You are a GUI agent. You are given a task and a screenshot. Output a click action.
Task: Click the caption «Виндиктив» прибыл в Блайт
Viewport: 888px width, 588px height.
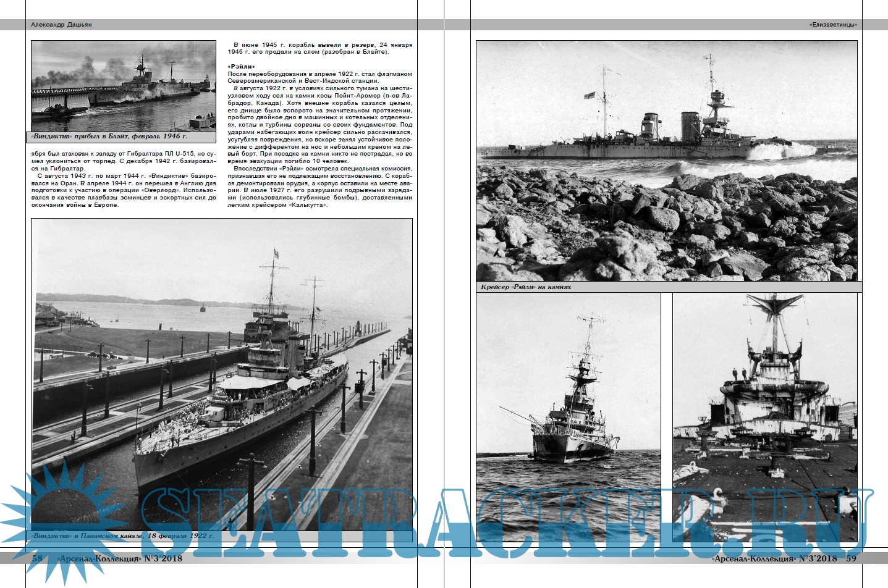(x=109, y=136)
